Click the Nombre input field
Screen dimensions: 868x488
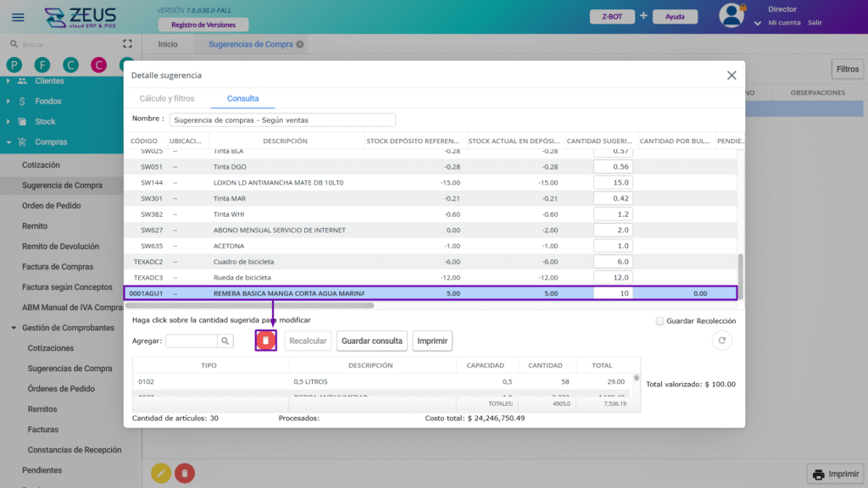pyautogui.click(x=282, y=120)
